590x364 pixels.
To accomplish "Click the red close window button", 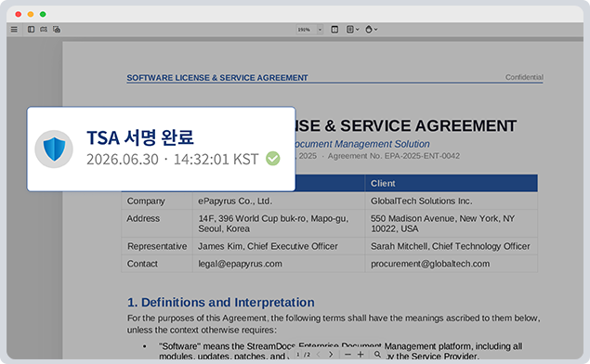I will click(18, 14).
